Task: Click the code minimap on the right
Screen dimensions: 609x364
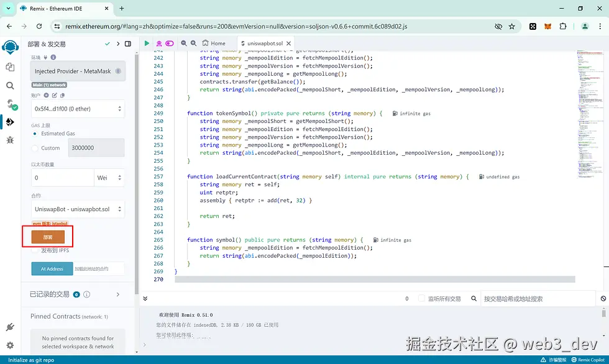Action: point(590,114)
